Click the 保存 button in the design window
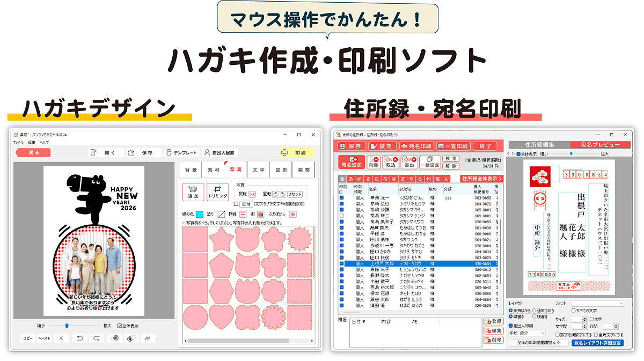 point(144,153)
